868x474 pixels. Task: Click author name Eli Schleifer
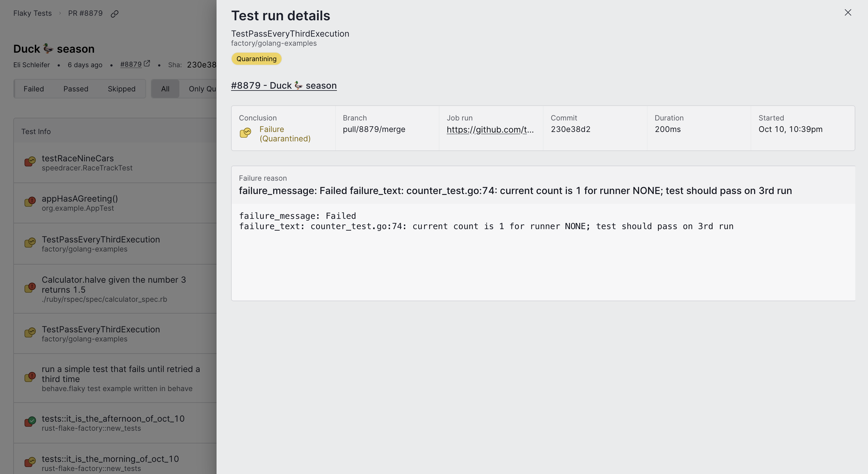pos(31,65)
